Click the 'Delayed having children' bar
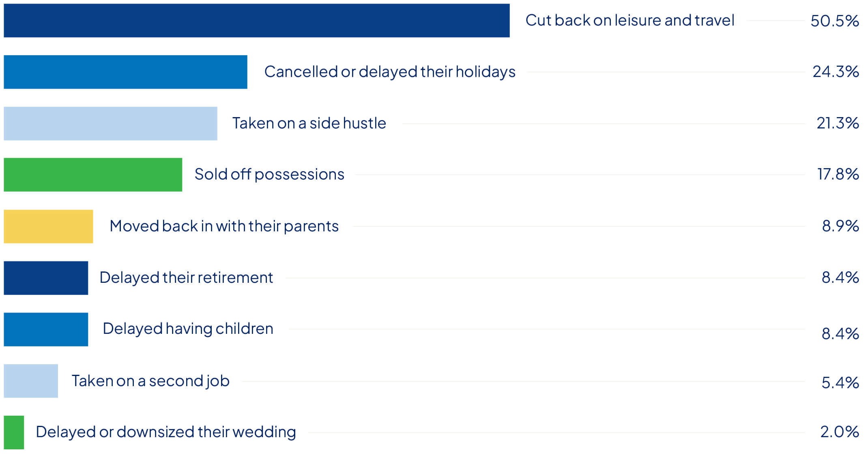868x455 pixels. (x=46, y=329)
